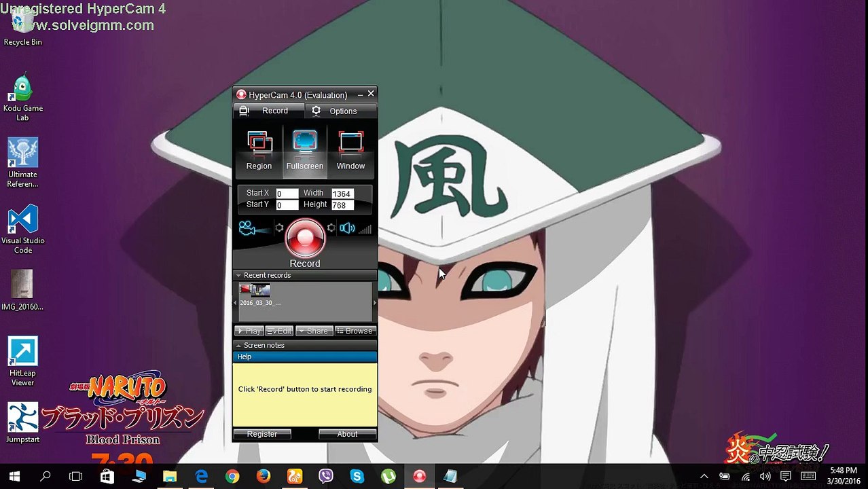Open the taskbar clock and date
This screenshot has height=489, width=868.
tap(842, 476)
